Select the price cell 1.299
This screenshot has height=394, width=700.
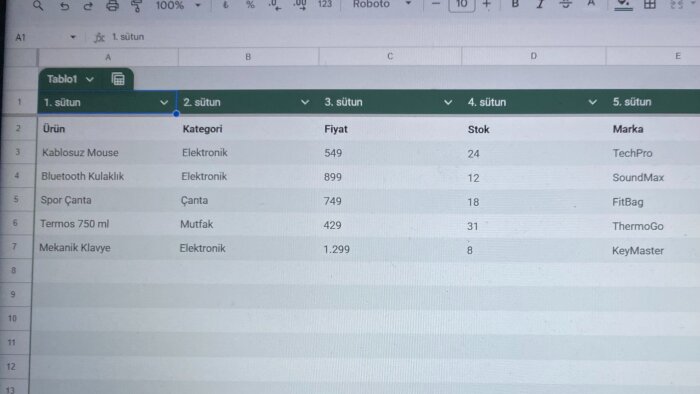[390, 249]
